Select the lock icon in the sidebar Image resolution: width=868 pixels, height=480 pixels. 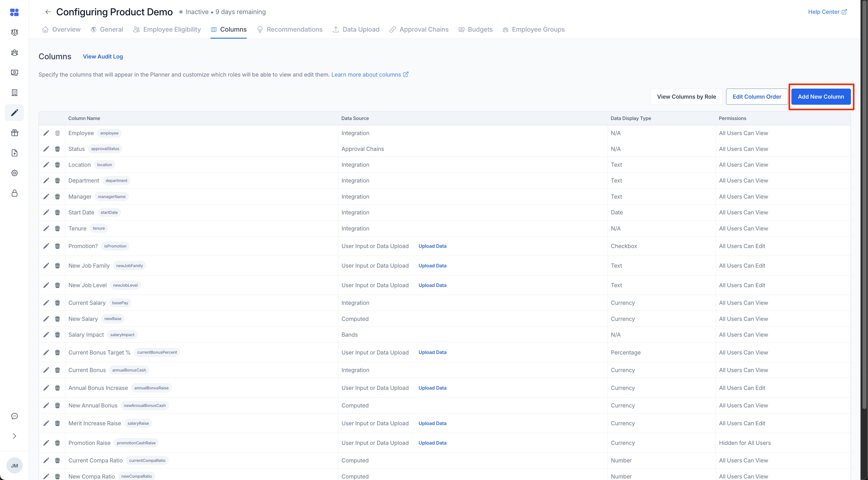point(14,193)
